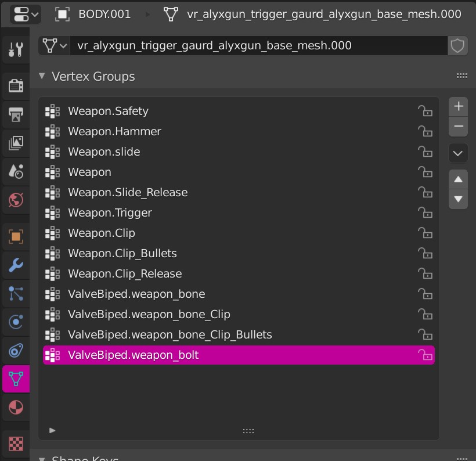The height and width of the screenshot is (461, 476).
Task: Click BODY.001 breadcrumb label
Action: click(x=104, y=15)
